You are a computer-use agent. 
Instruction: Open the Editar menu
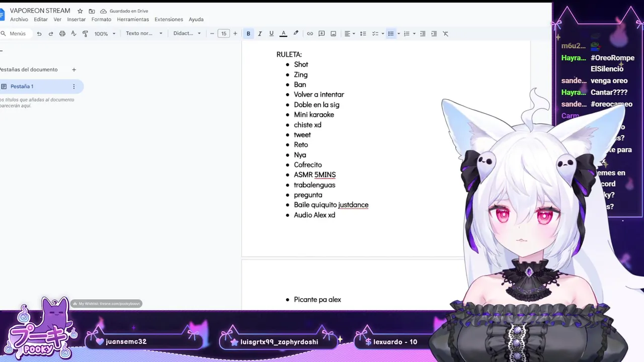(x=41, y=20)
